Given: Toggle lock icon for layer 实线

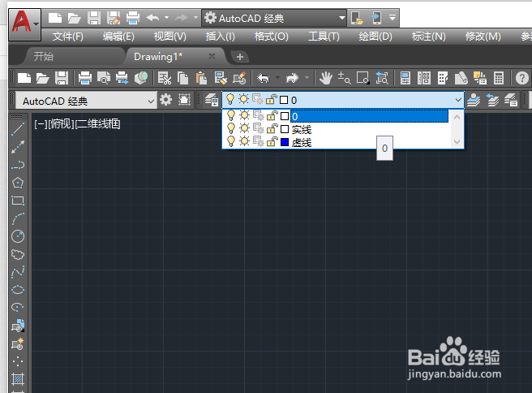Looking at the screenshot, I should [272, 129].
